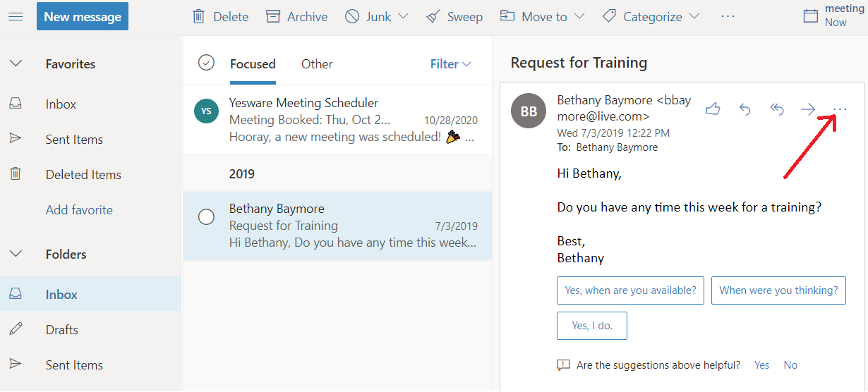Reply to the email using the reply arrow
This screenshot has width=868, height=392.
(745, 109)
